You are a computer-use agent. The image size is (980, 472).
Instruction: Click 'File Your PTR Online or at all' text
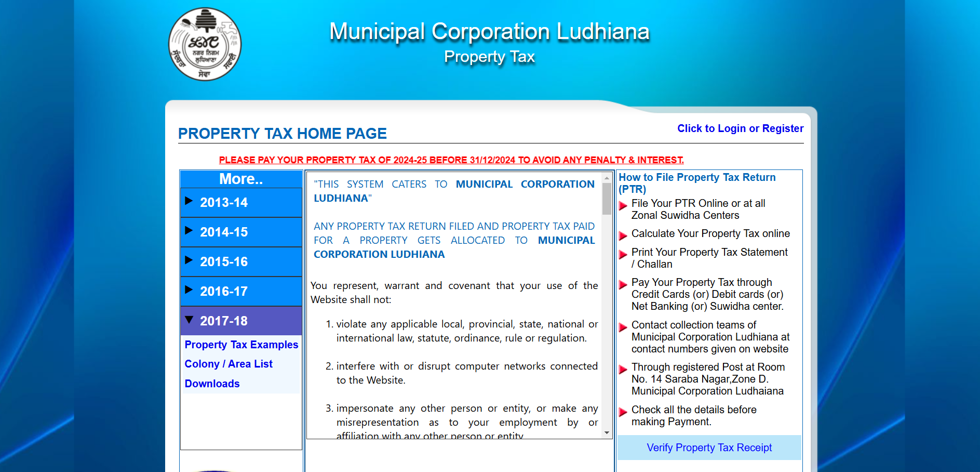pyautogui.click(x=699, y=203)
